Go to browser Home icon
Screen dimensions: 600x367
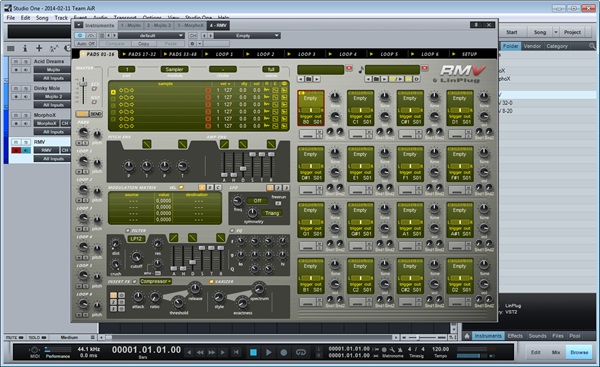[x=467, y=336]
